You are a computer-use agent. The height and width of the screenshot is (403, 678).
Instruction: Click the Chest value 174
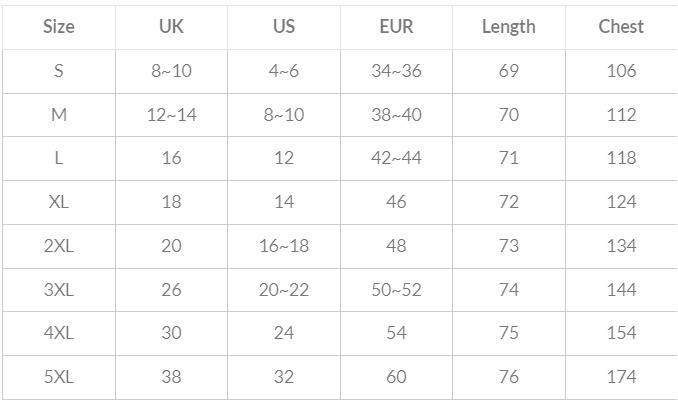pos(621,378)
